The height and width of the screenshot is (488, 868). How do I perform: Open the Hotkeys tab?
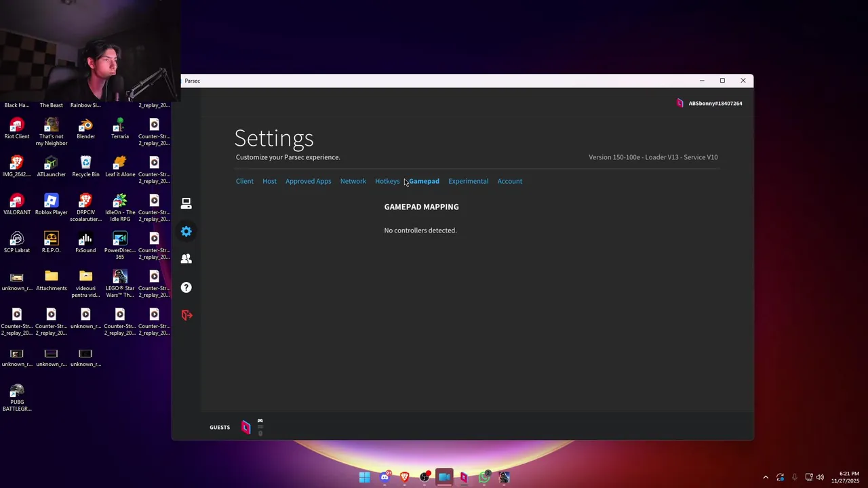[x=387, y=181]
